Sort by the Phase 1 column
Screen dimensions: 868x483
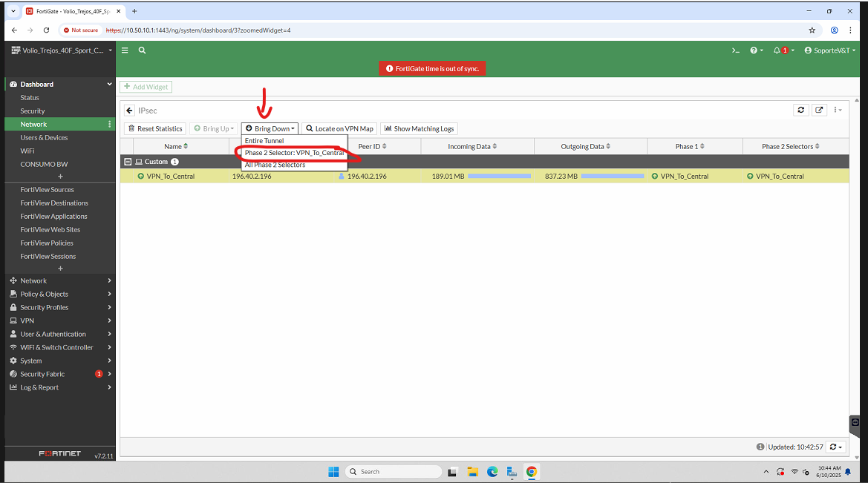[x=690, y=147]
